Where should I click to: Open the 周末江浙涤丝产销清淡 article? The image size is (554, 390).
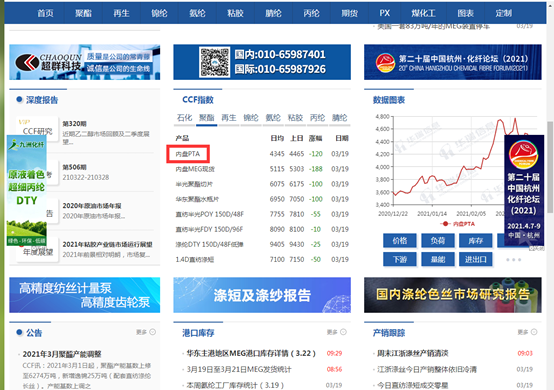click(412, 353)
